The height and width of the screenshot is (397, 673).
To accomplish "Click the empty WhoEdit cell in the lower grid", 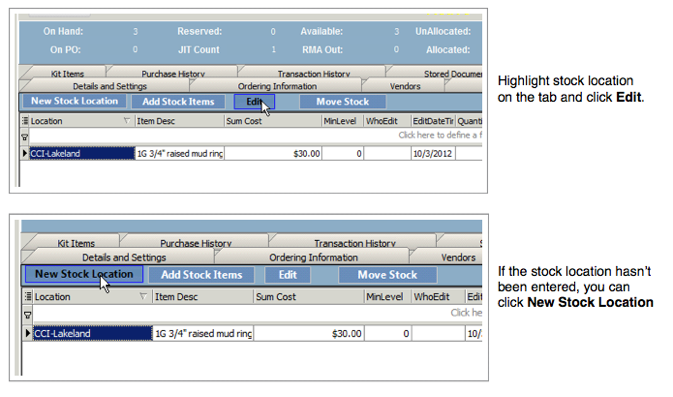I will point(439,333).
